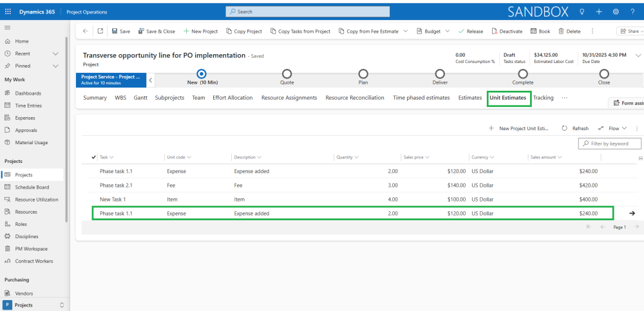644x311 pixels.
Task: Open record in new window icon
Action: tap(100, 31)
